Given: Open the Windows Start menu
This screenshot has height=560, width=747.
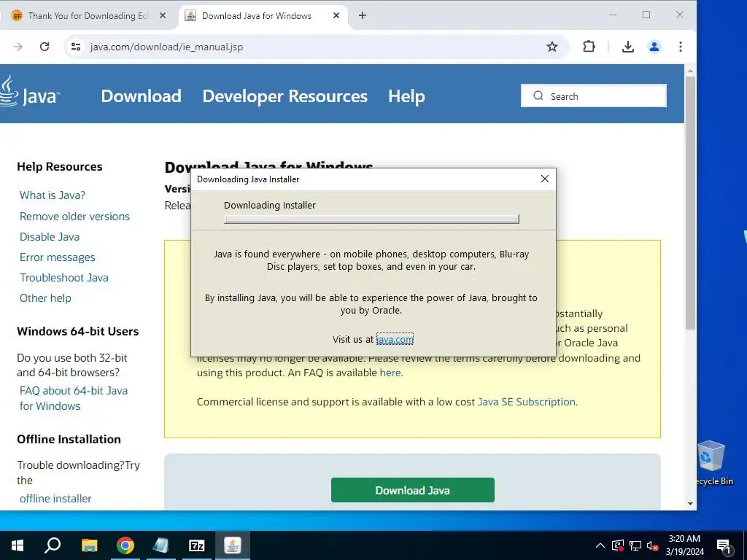Looking at the screenshot, I should [x=18, y=545].
